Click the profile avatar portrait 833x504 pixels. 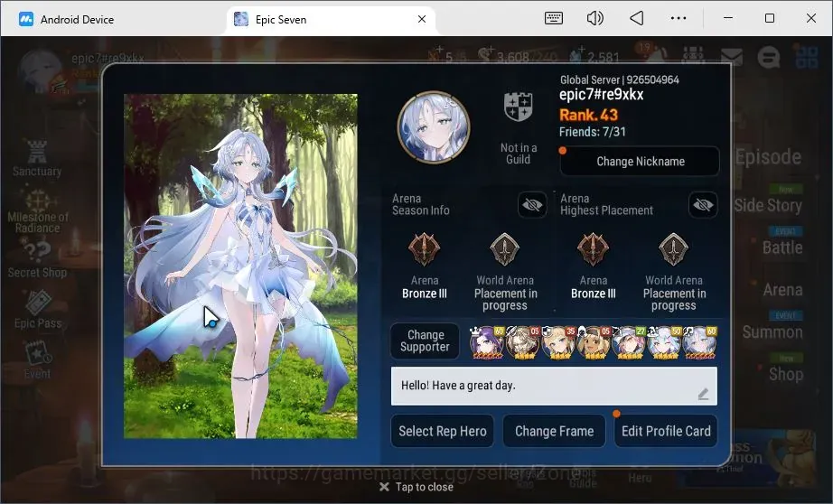pos(434,126)
